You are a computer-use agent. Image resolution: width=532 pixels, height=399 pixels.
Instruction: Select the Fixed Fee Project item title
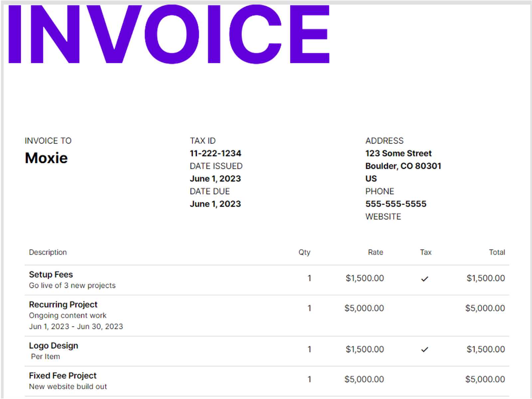click(63, 376)
